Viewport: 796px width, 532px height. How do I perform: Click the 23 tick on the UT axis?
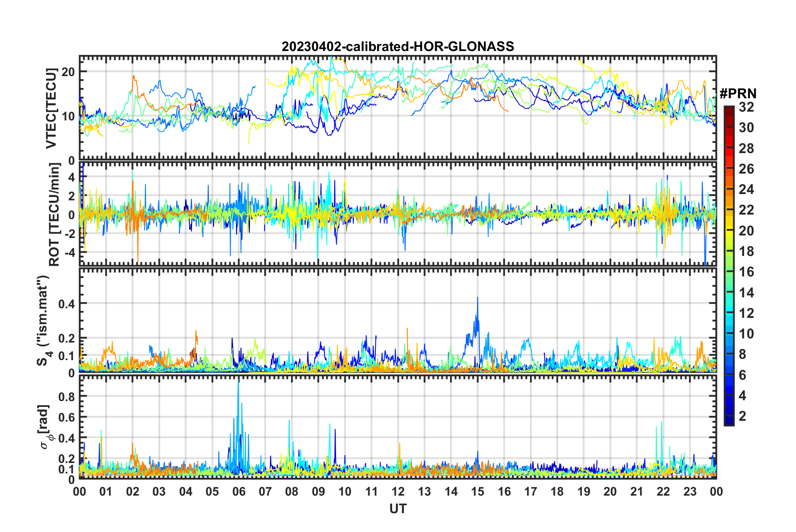(690, 491)
